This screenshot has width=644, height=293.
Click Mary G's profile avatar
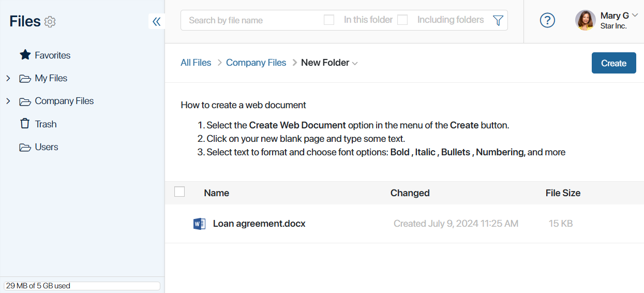tap(585, 20)
